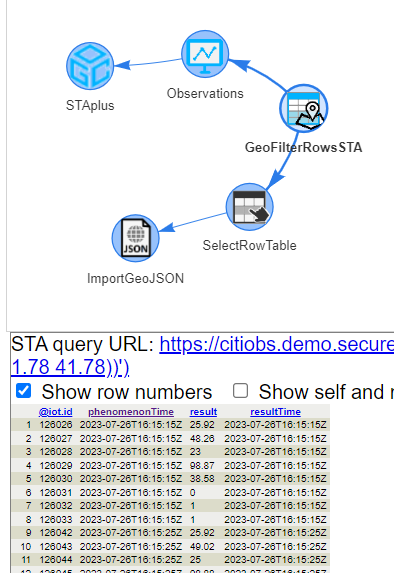
Task: Click row number 1 cell
Action: (x=29, y=425)
